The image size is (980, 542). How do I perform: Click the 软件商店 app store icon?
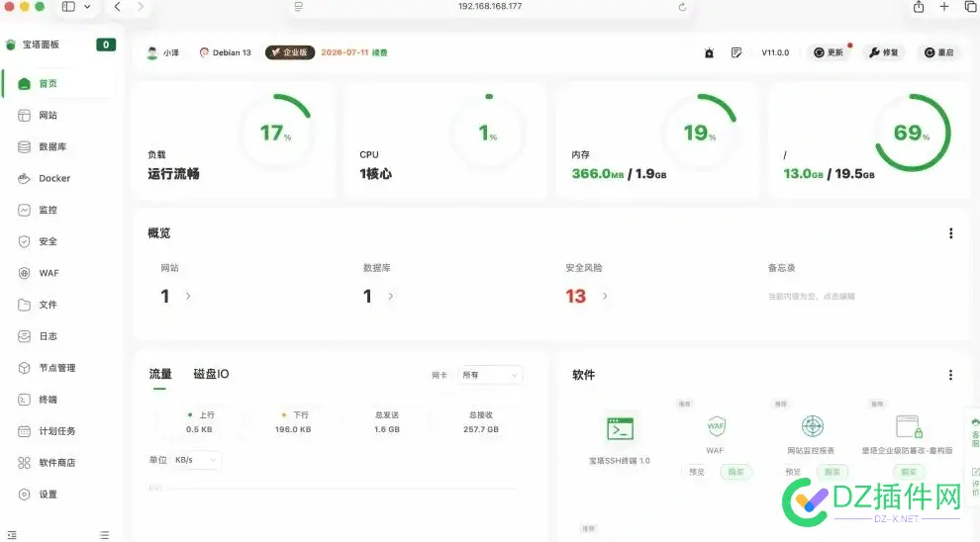[25, 463]
